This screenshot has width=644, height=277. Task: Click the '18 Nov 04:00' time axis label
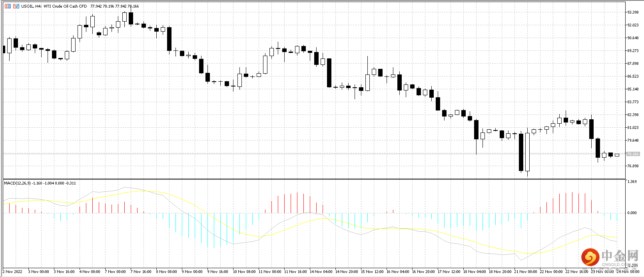tap(475, 272)
